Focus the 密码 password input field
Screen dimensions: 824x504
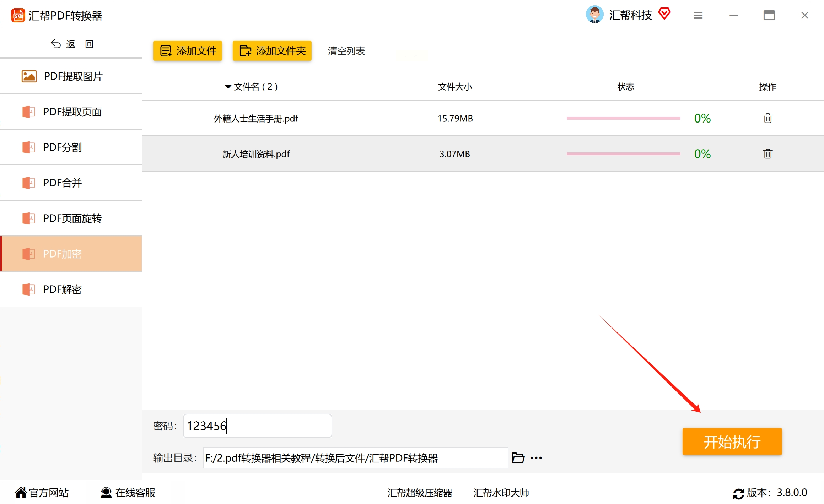point(257,426)
